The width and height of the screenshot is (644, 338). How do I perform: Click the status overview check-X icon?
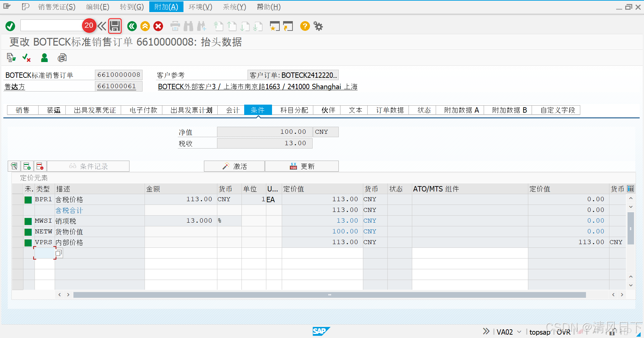click(x=26, y=58)
